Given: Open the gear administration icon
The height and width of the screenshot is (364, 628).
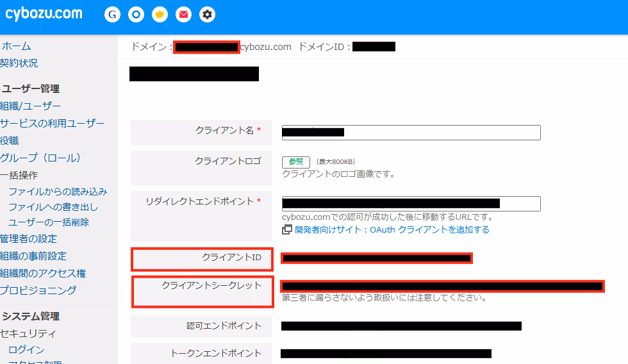Looking at the screenshot, I should 207,15.
